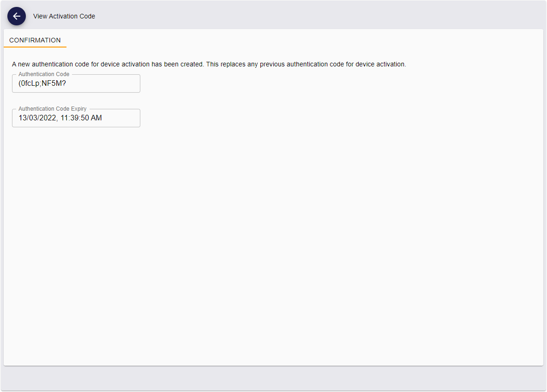Click the grey footer bar below the panel
The height and width of the screenshot is (392, 547).
[x=273, y=379]
